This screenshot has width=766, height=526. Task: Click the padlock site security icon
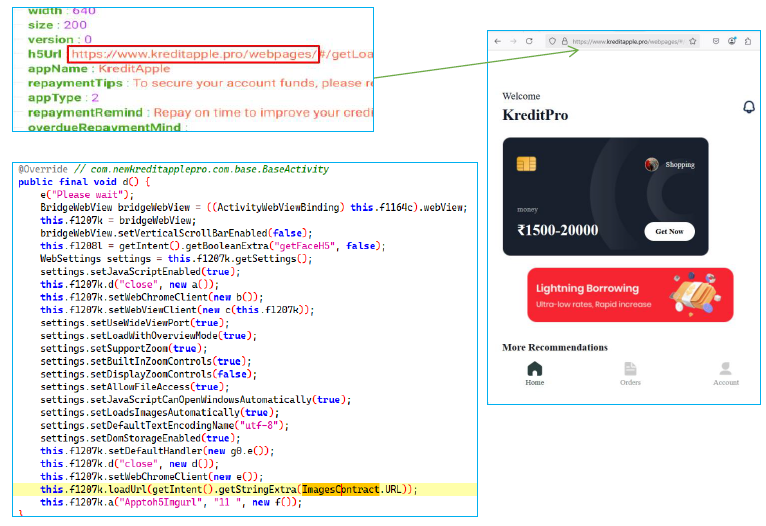[564, 42]
